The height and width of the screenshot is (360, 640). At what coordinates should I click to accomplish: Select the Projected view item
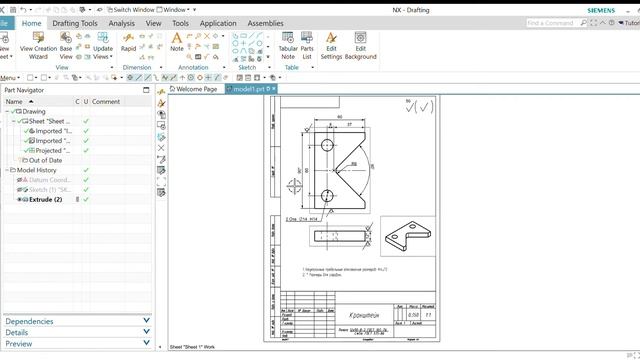pyautogui.click(x=53, y=151)
